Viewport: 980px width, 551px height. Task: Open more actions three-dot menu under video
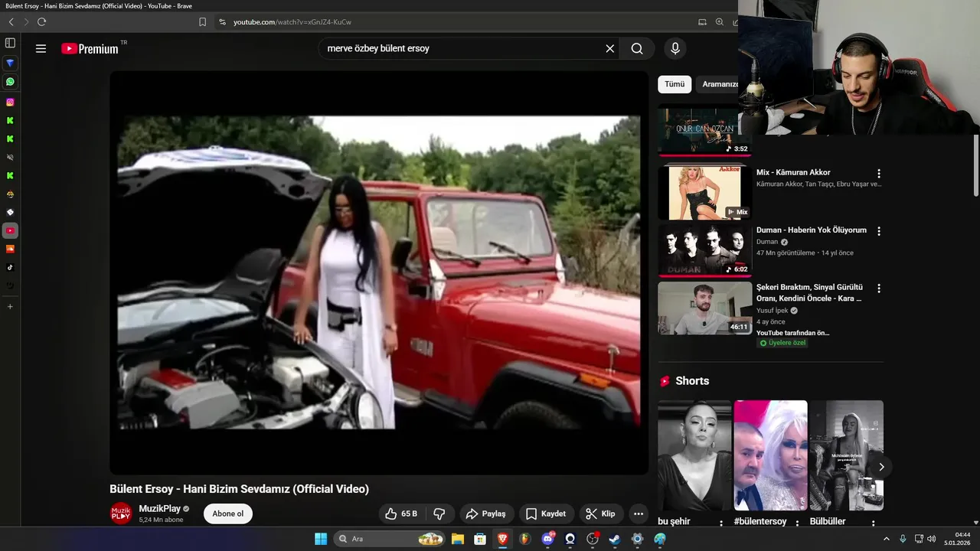point(639,514)
